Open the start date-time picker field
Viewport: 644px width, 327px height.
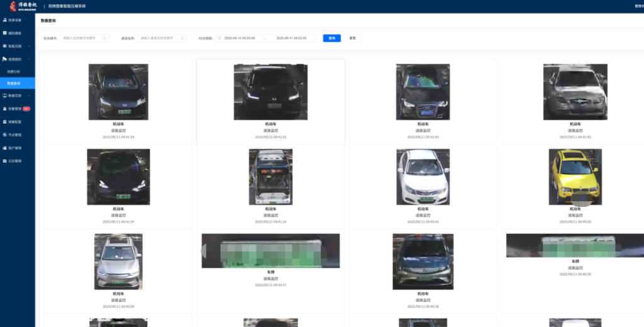point(240,38)
